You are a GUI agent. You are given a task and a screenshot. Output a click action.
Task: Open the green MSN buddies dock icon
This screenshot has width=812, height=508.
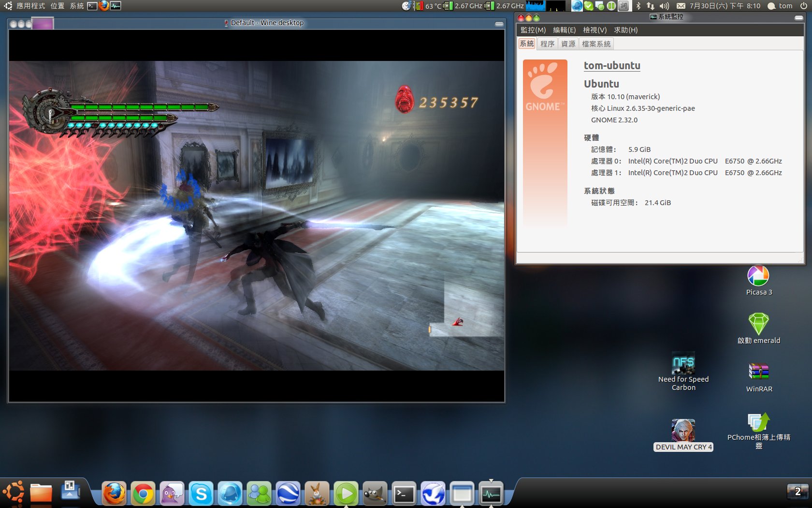[x=259, y=493]
